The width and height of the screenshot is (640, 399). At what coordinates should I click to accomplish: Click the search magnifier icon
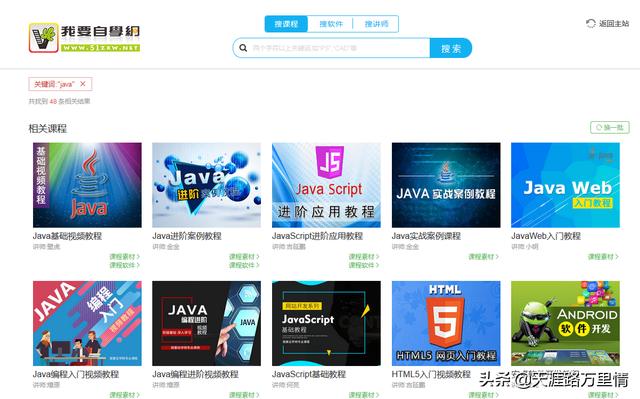click(243, 48)
